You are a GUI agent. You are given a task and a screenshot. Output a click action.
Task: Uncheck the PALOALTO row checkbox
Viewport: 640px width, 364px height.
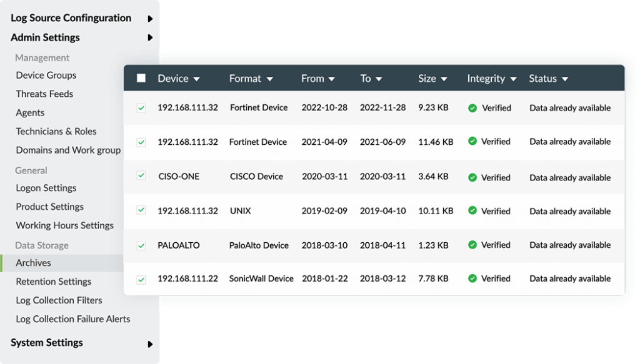[x=141, y=246]
